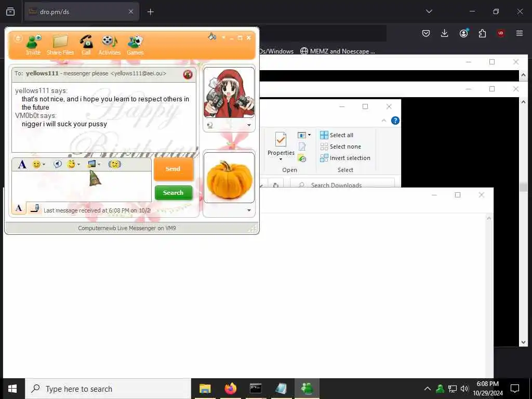
Task: Expand the background picker dropdown arrow
Action: click(x=99, y=165)
